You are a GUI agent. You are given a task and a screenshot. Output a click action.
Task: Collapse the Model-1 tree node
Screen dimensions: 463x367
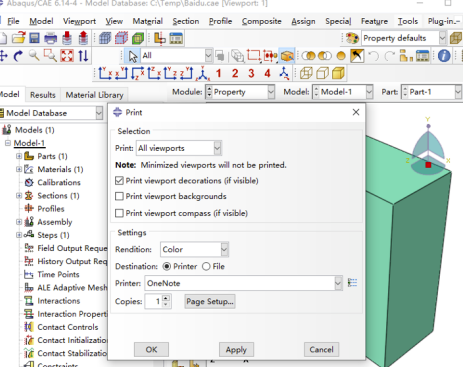tap(8, 143)
